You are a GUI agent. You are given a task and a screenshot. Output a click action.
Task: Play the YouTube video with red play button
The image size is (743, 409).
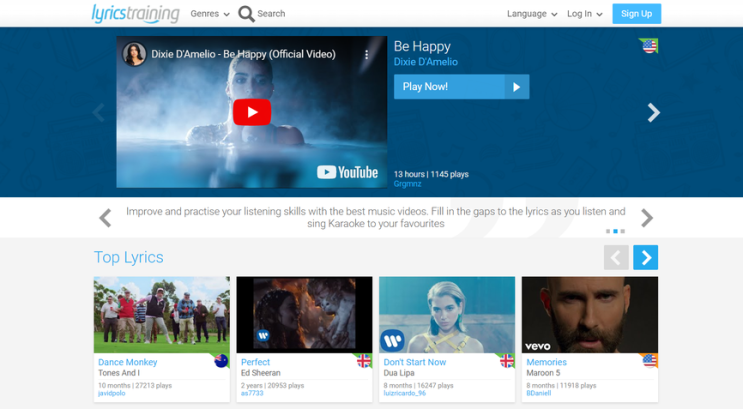[x=252, y=112]
